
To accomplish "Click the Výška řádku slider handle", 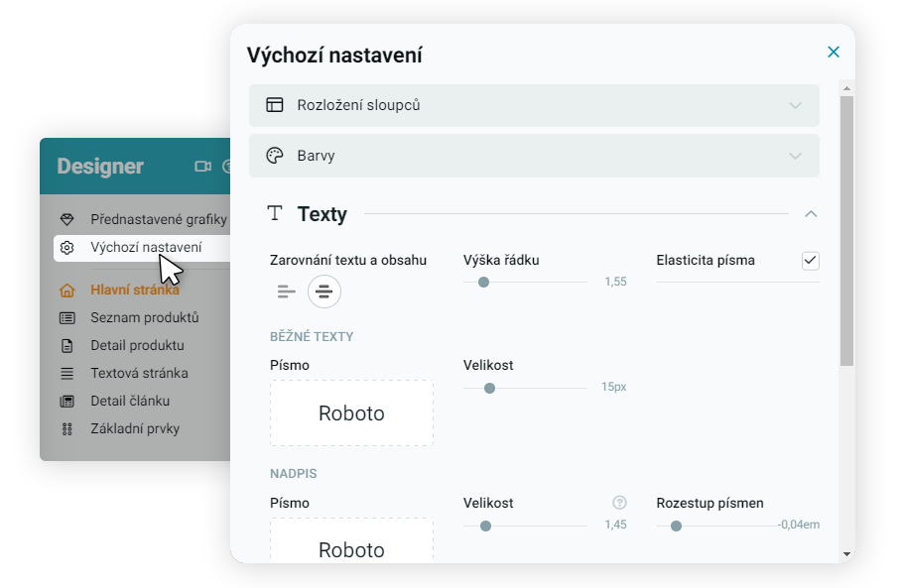I will tap(483, 283).
